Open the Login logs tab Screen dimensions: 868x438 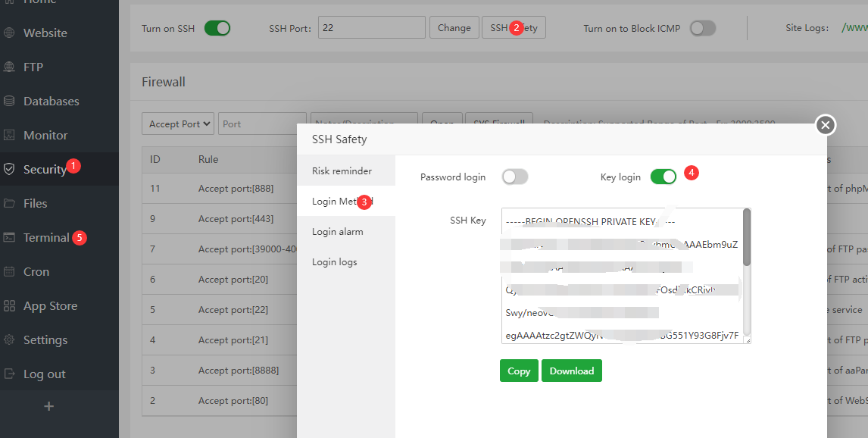[334, 262]
